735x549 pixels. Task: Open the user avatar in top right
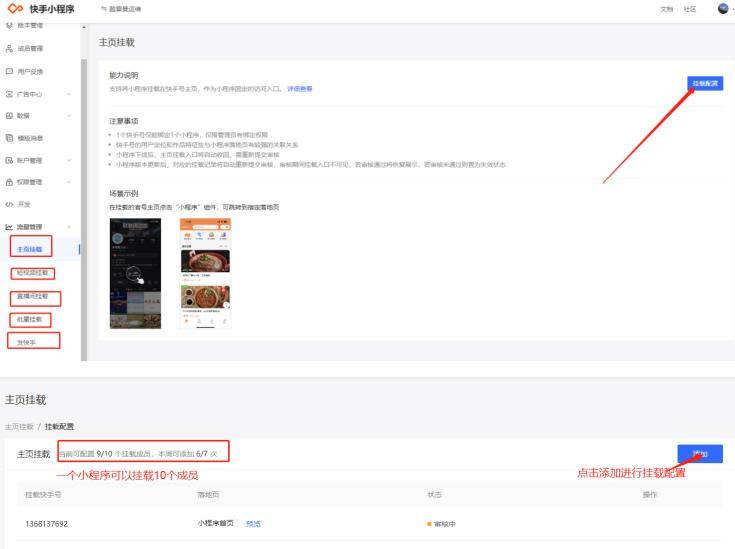[723, 8]
